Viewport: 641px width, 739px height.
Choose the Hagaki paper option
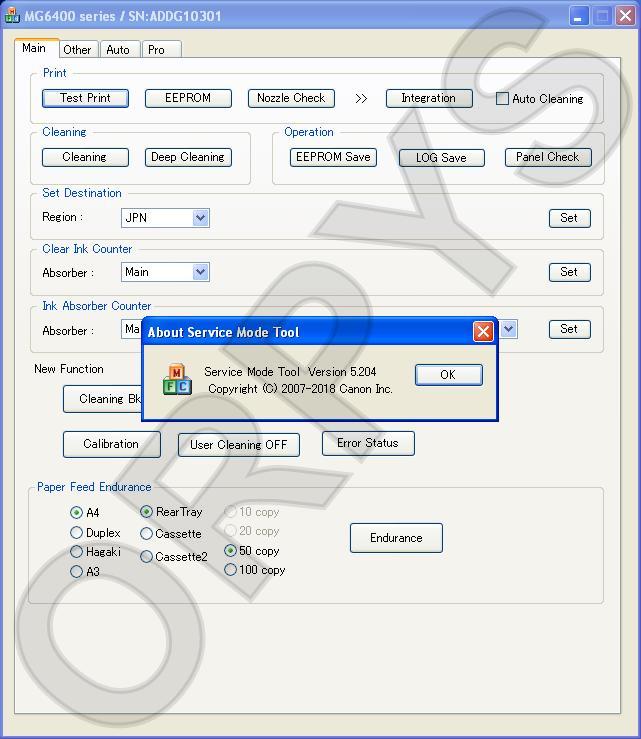coord(76,551)
